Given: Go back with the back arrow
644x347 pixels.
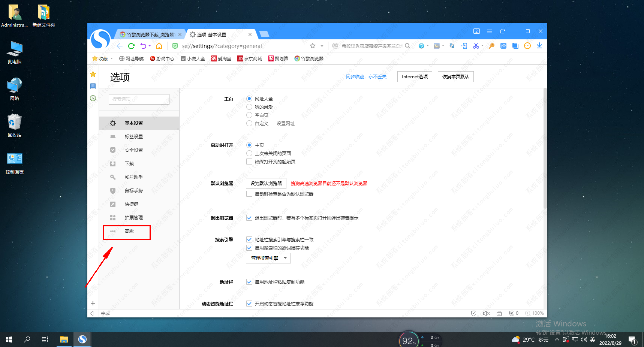Looking at the screenshot, I should tap(120, 46).
